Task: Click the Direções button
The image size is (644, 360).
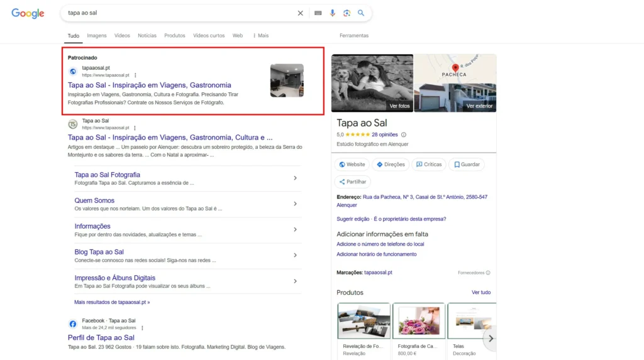Action: pyautogui.click(x=391, y=165)
